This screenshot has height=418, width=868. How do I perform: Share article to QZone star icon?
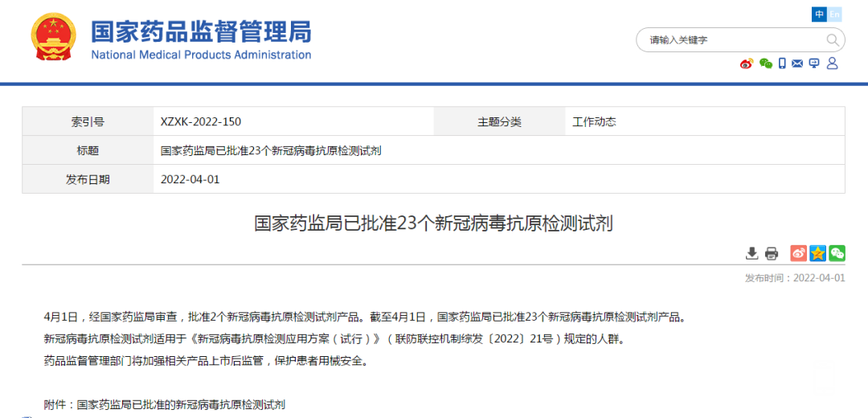(x=817, y=253)
